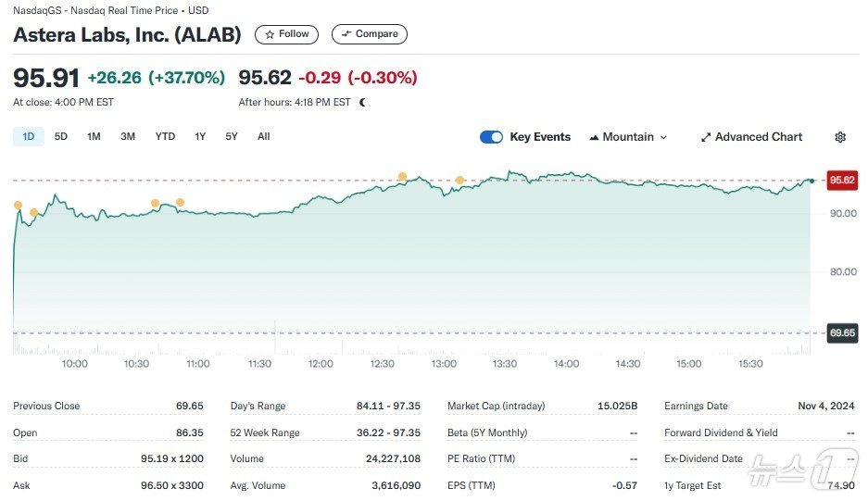The width and height of the screenshot is (868, 501).
Task: Click the first key event marker at market open
Action: [18, 206]
